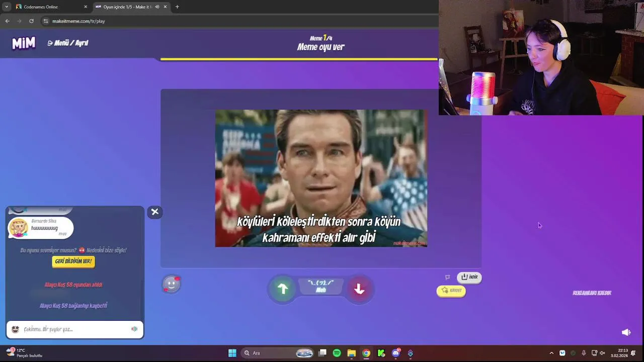Viewport: 644px width, 362px height.
Task: Open File Explorer from taskbar
Action: pos(352,353)
